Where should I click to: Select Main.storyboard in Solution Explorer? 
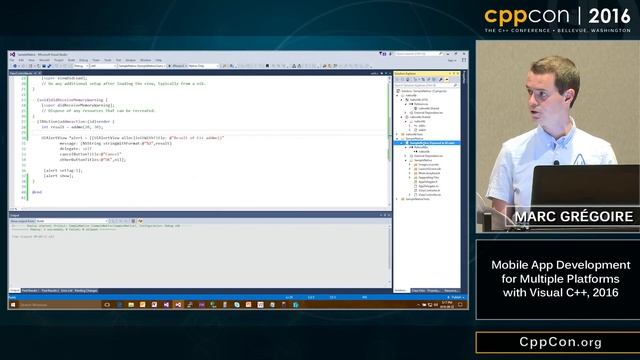click(x=429, y=173)
